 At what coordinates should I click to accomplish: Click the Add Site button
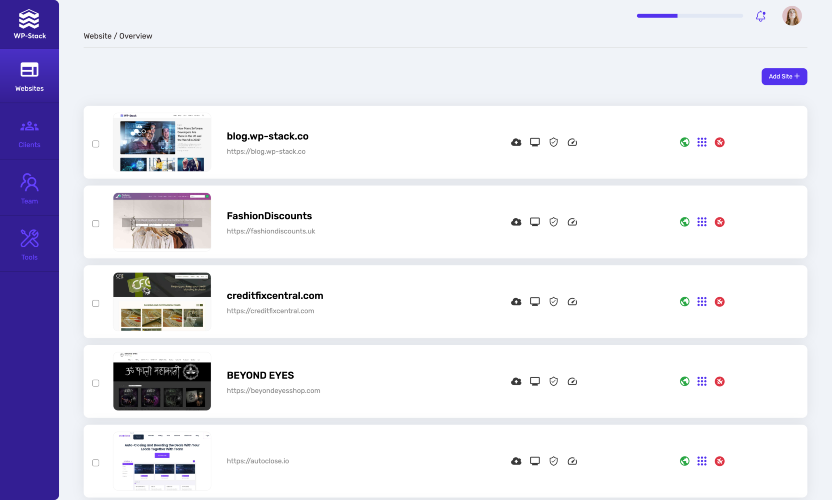click(784, 76)
